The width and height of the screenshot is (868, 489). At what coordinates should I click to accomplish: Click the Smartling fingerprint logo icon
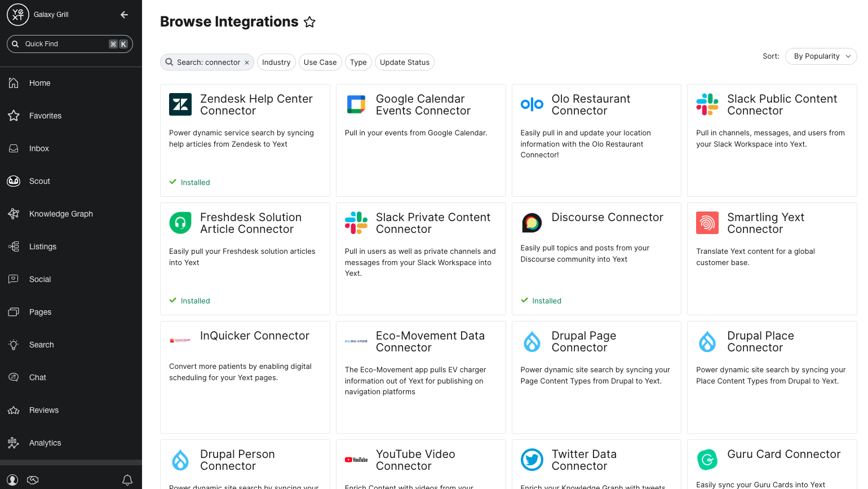tap(707, 223)
